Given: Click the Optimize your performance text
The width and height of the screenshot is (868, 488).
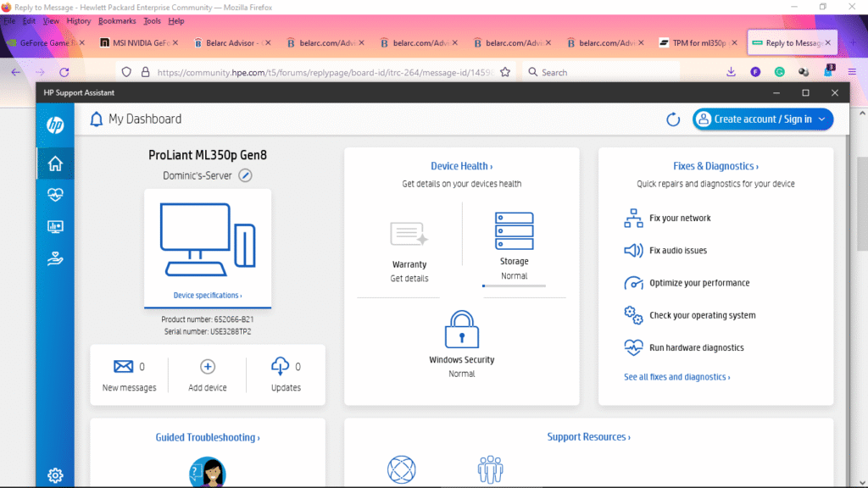Looking at the screenshot, I should (x=699, y=283).
